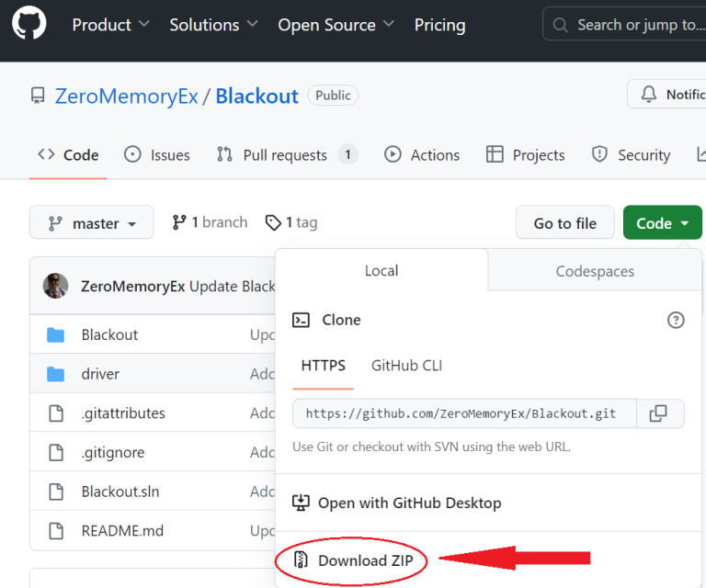This screenshot has height=588, width=706.
Task: Open the .gitignore file
Action: 113,452
